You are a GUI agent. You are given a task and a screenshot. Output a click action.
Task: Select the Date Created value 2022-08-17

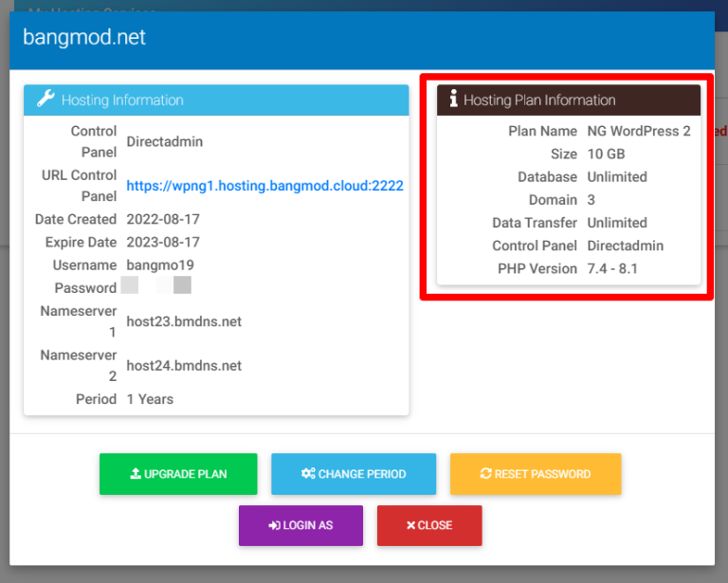pyautogui.click(x=163, y=219)
